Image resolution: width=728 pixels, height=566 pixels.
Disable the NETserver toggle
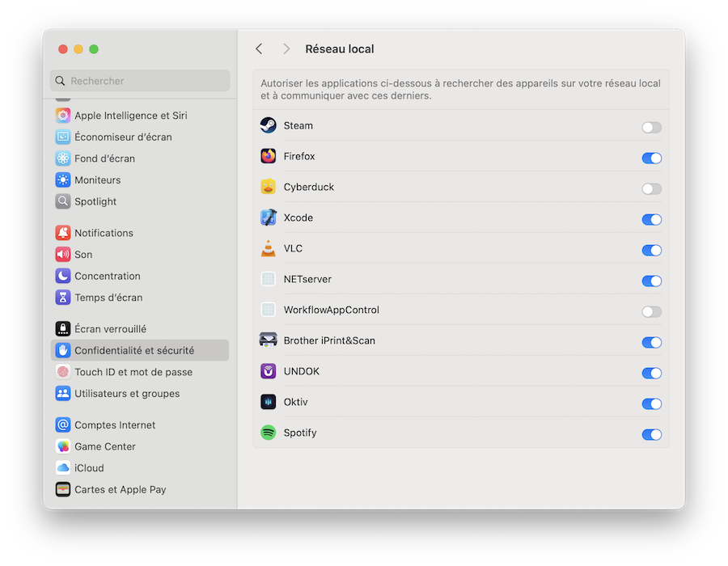(x=651, y=281)
